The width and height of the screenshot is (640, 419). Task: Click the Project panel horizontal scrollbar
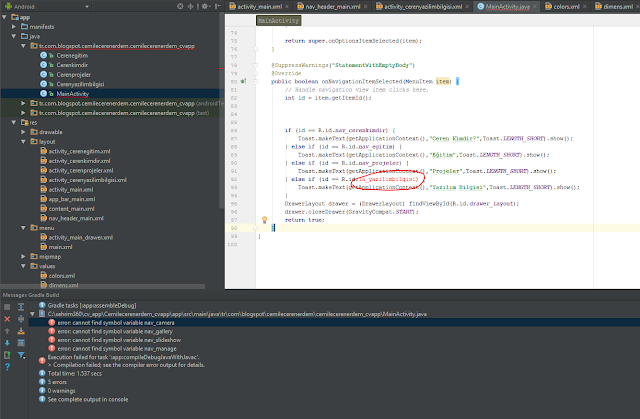coord(102,286)
